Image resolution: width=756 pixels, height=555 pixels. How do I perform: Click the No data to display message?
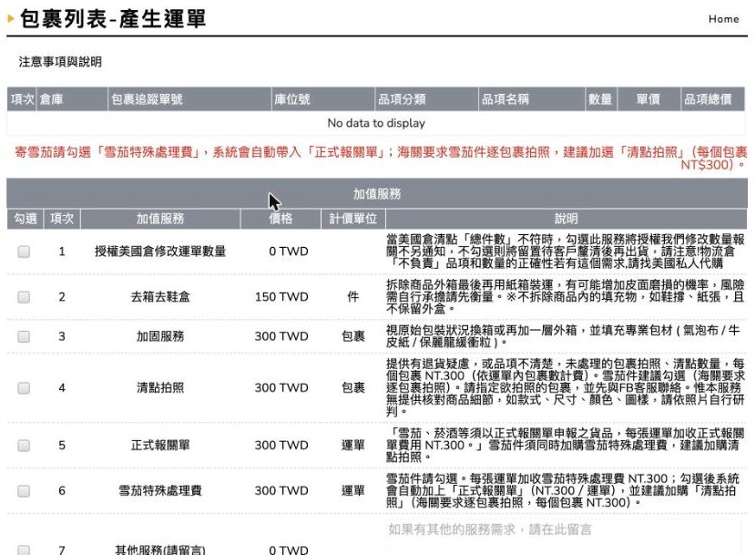click(376, 123)
